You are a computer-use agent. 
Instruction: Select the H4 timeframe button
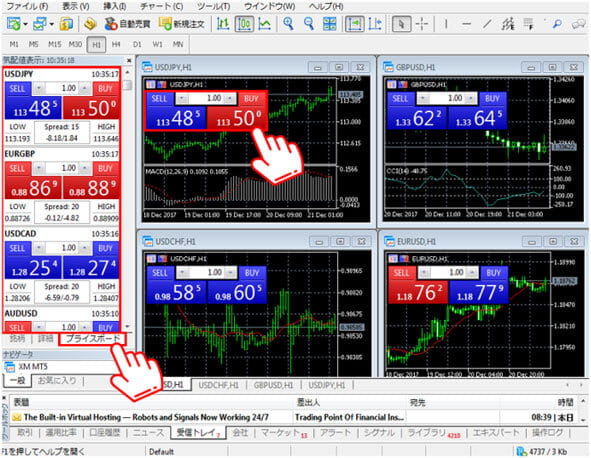[116, 44]
